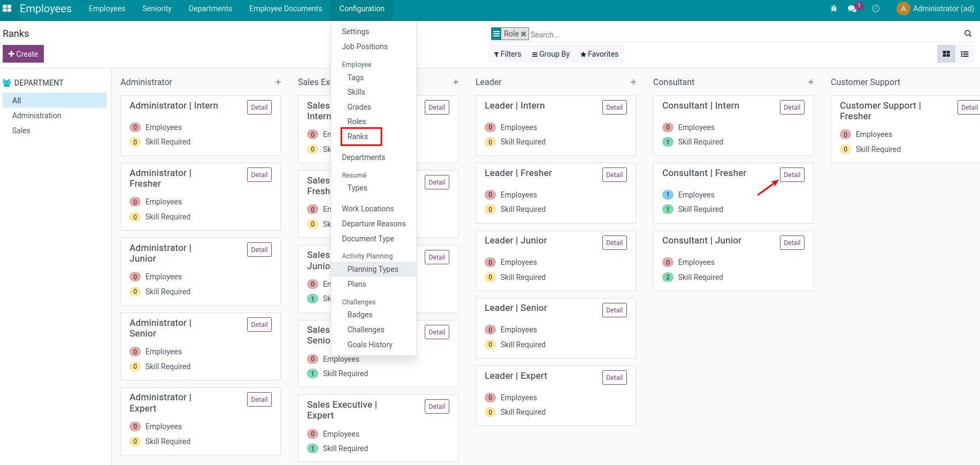Open the apps grid home menu icon

7,9
